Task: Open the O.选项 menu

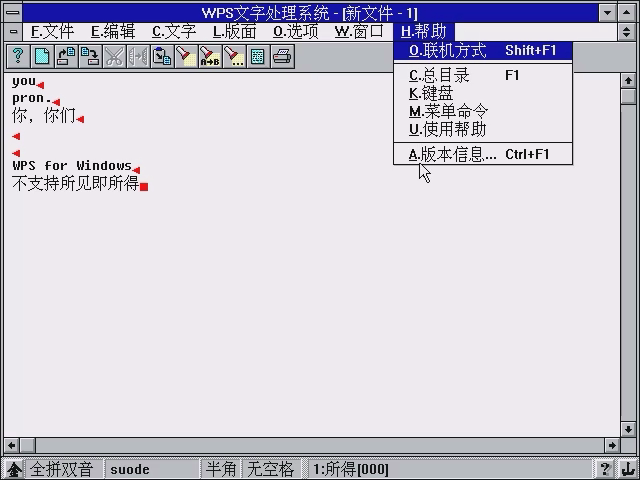Action: pos(296,32)
